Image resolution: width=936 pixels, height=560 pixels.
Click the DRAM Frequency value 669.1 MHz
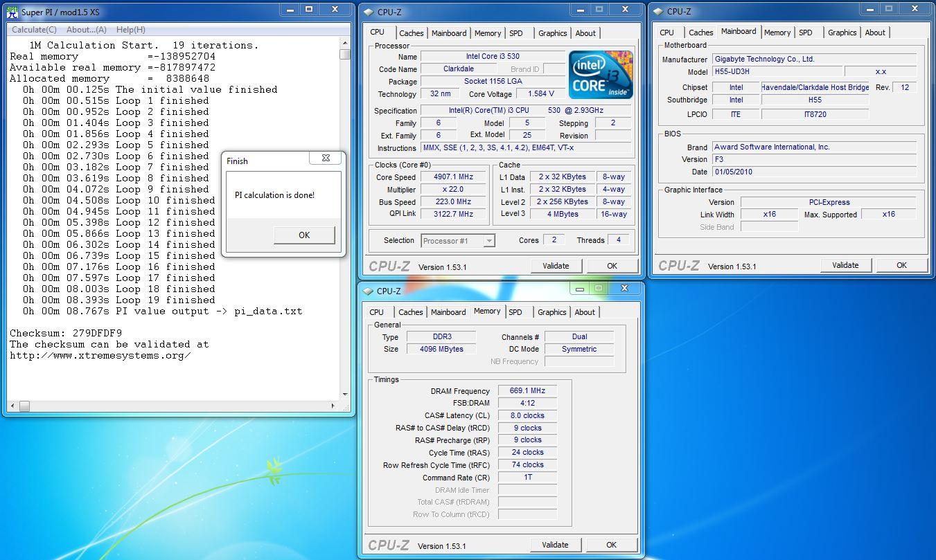pos(527,390)
